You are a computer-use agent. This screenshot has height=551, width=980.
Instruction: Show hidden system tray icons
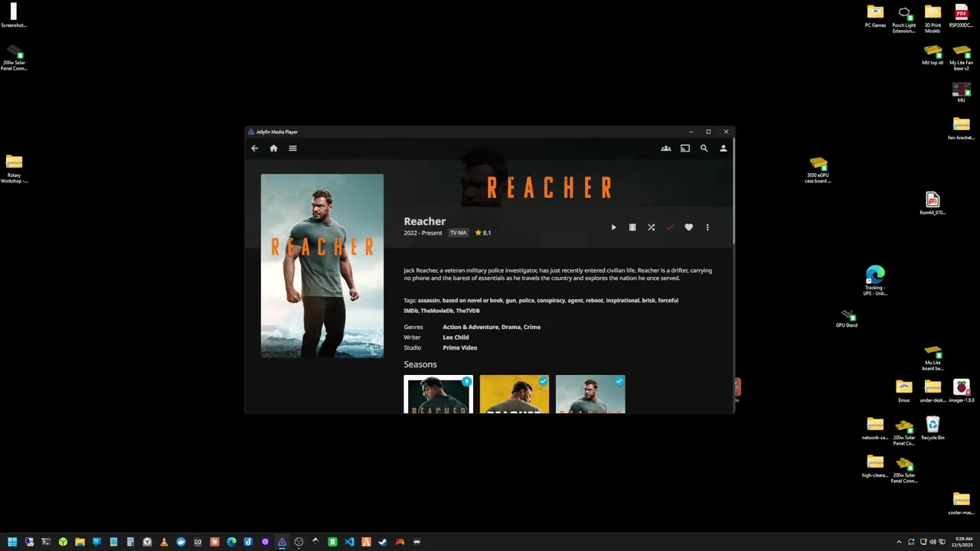[899, 542]
